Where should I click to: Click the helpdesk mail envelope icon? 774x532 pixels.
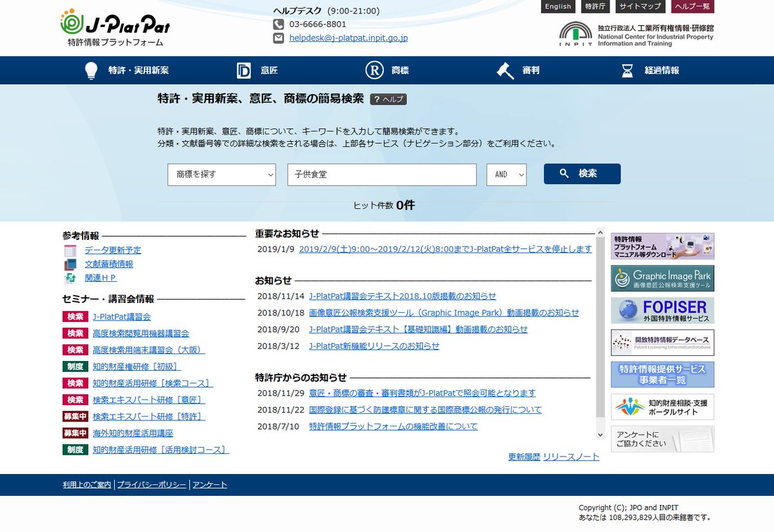tap(279, 38)
